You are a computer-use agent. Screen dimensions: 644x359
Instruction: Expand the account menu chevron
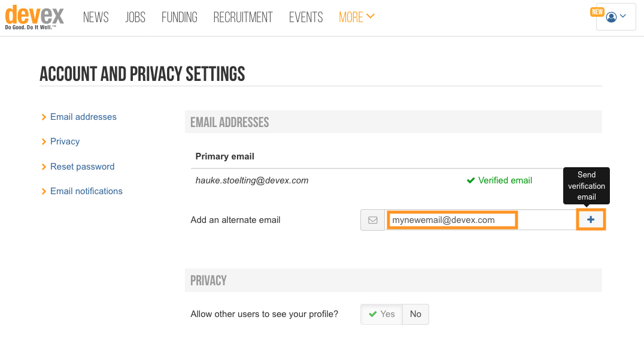623,16
